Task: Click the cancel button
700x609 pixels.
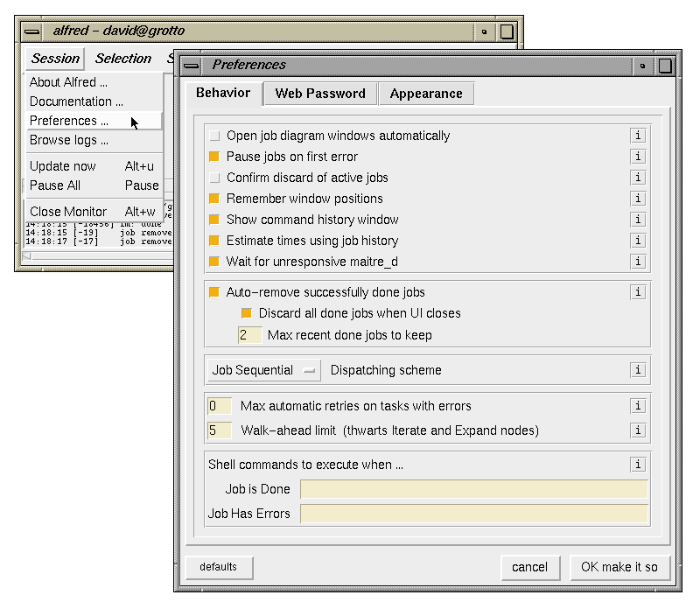Action: pyautogui.click(x=530, y=567)
